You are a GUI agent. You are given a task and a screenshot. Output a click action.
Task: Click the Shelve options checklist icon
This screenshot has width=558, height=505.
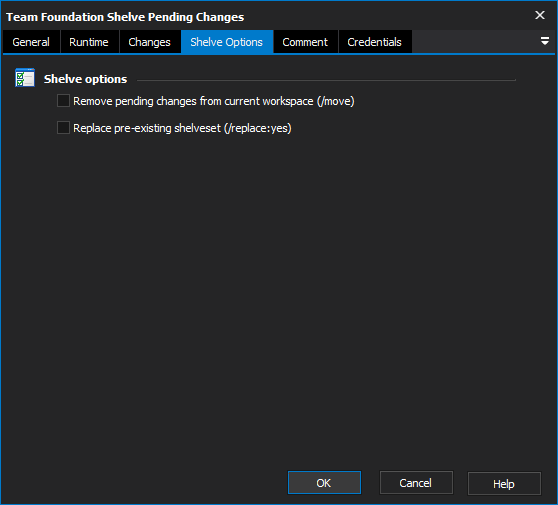[x=25, y=78]
